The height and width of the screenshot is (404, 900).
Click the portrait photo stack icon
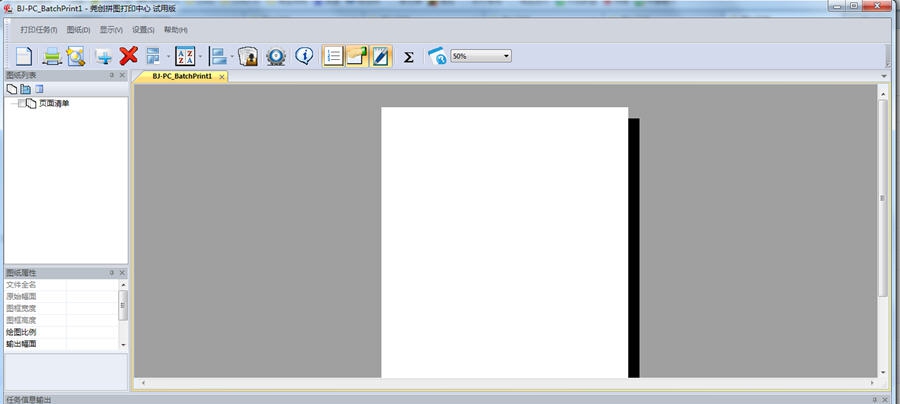[248, 56]
